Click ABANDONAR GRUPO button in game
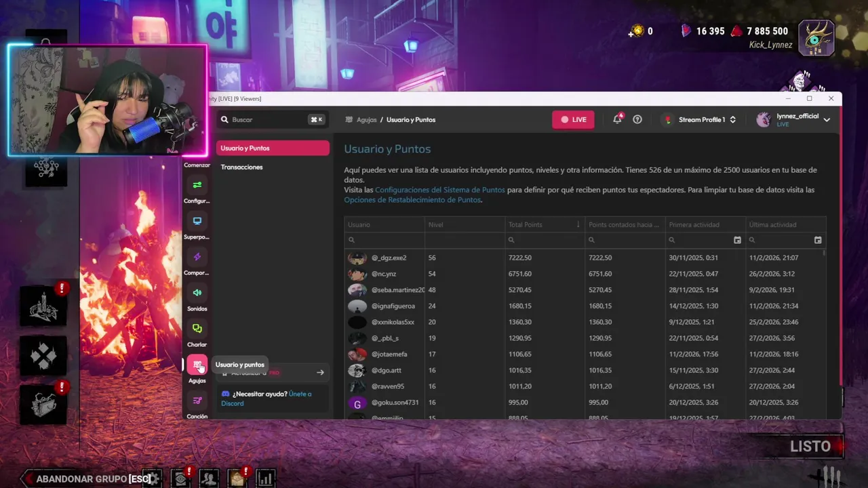 [x=87, y=479]
